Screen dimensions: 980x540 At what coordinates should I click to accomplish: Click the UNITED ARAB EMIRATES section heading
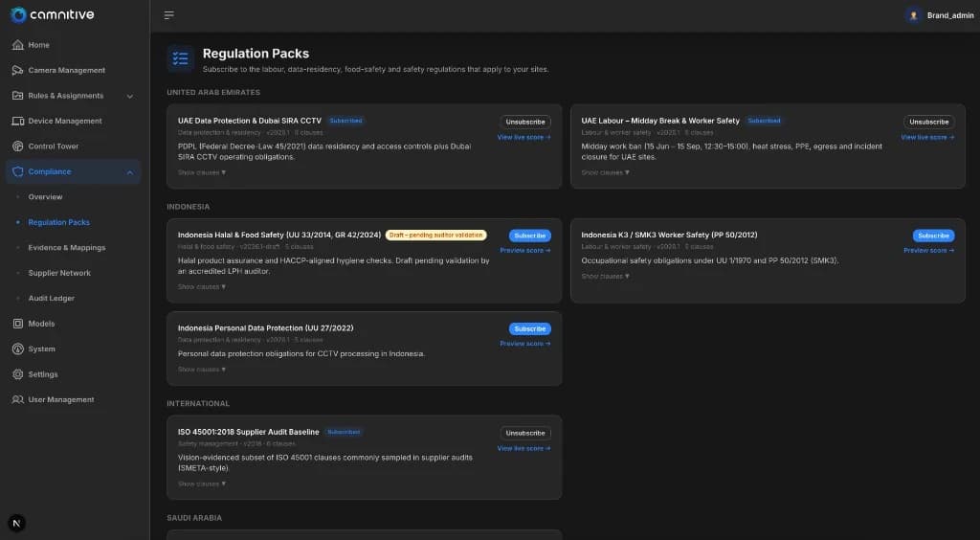point(213,93)
